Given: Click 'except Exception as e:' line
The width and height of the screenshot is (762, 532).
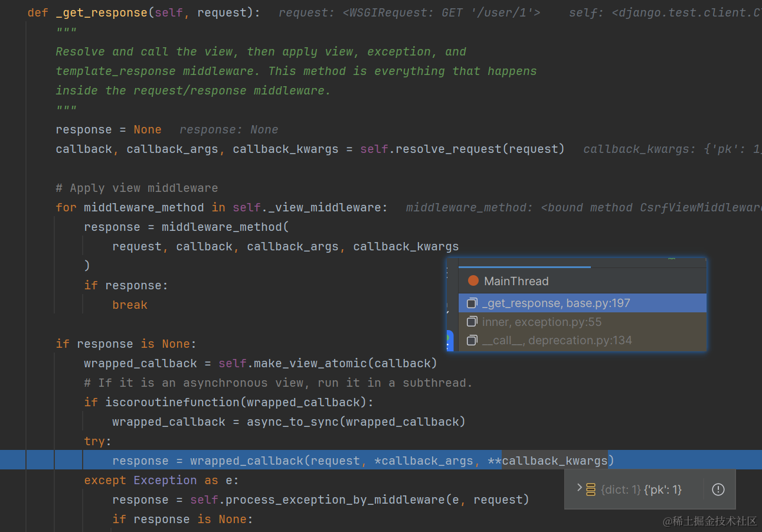Looking at the screenshot, I should tap(161, 480).
